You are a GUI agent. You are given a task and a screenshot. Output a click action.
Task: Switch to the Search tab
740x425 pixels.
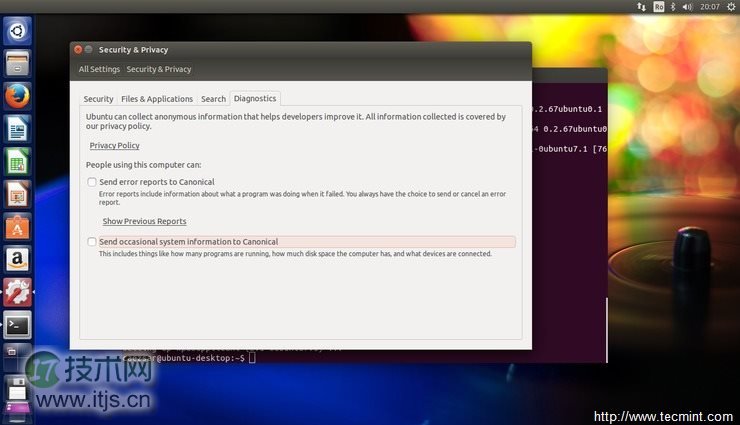[213, 99]
